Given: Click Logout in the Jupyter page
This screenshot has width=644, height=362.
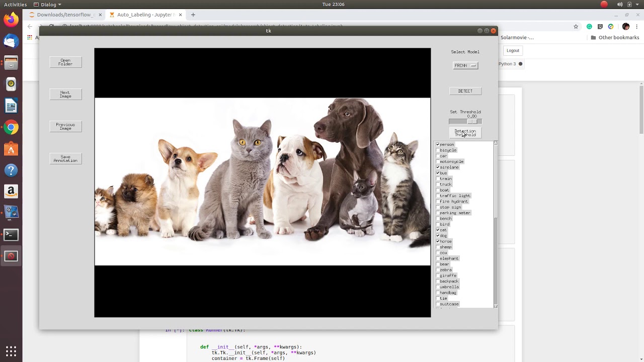Looking at the screenshot, I should 513,50.
